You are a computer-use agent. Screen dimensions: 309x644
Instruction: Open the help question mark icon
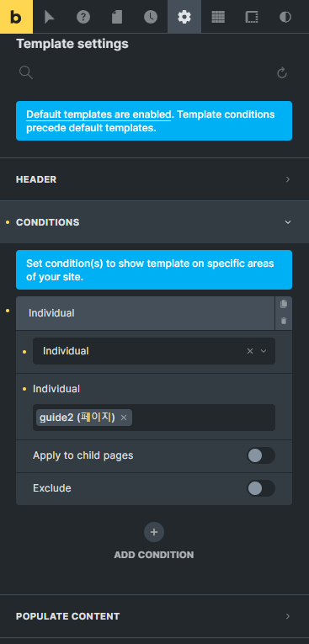click(x=83, y=17)
